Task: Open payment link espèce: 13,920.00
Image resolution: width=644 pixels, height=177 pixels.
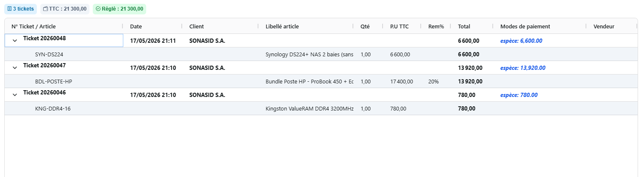Action: tap(523, 68)
